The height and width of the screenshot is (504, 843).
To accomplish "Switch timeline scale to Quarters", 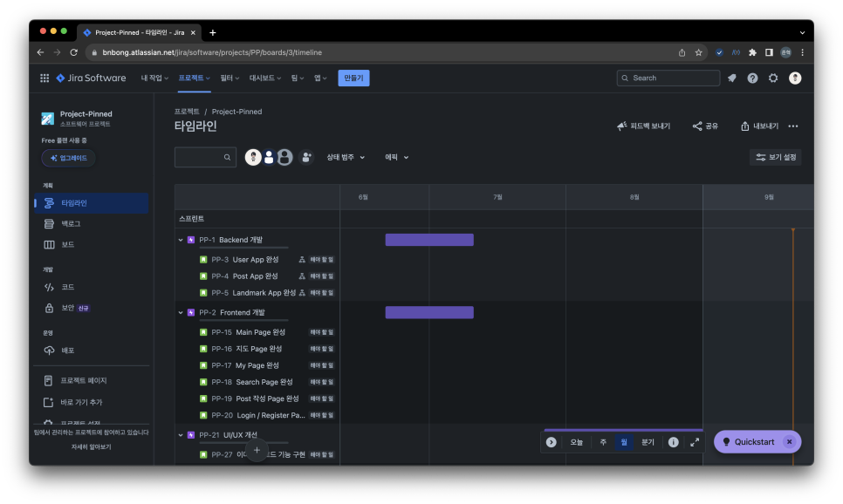I will pos(648,442).
